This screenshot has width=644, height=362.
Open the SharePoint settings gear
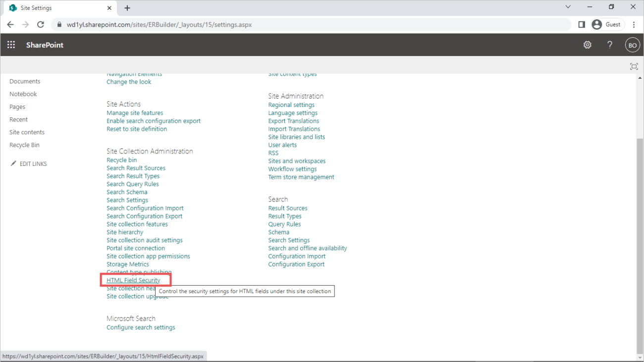pos(587,45)
